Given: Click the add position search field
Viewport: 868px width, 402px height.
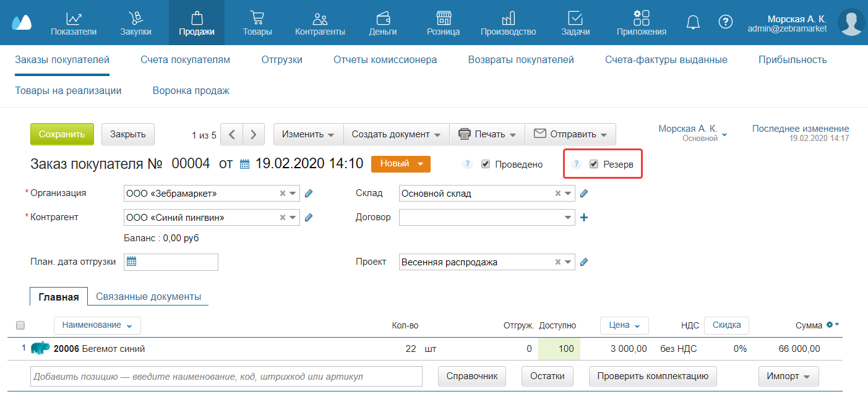Looking at the screenshot, I should click(226, 376).
